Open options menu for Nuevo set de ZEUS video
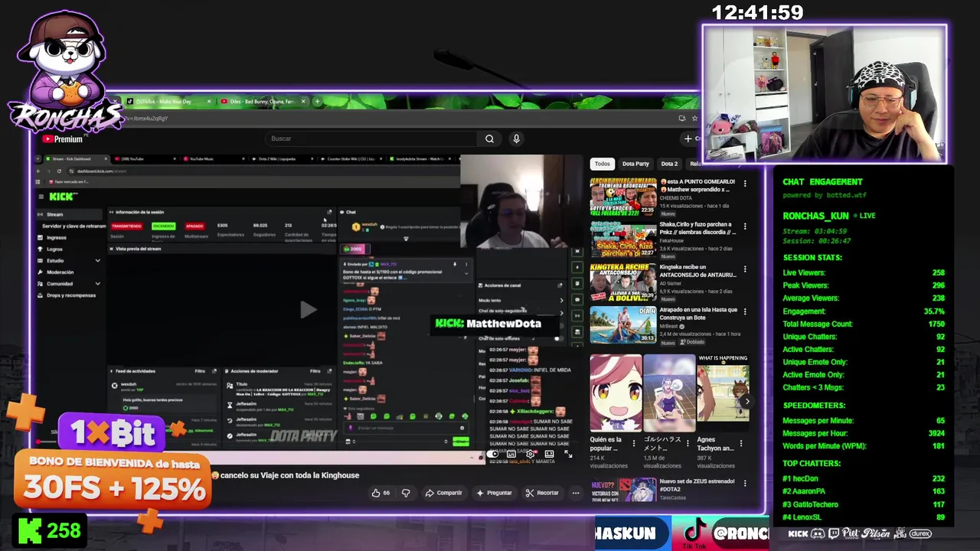This screenshot has width=980, height=551. (x=745, y=484)
